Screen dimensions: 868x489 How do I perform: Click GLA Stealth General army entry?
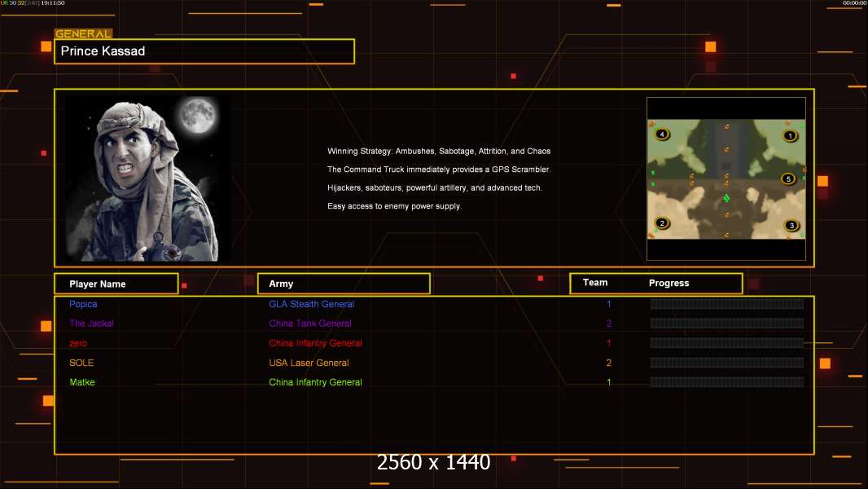311,304
